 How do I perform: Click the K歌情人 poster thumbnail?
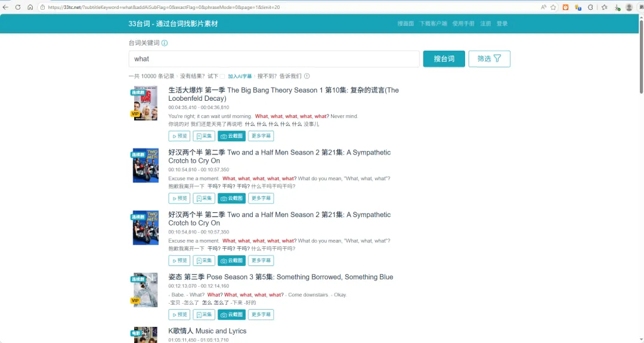(145, 335)
